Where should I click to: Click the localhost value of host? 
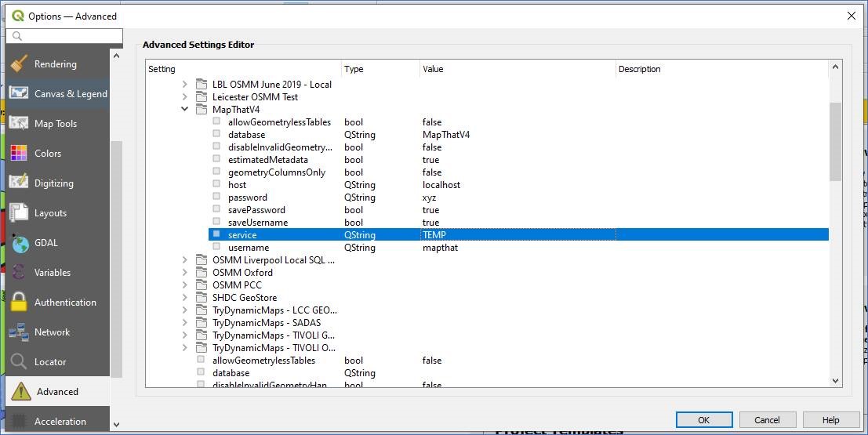(441, 185)
